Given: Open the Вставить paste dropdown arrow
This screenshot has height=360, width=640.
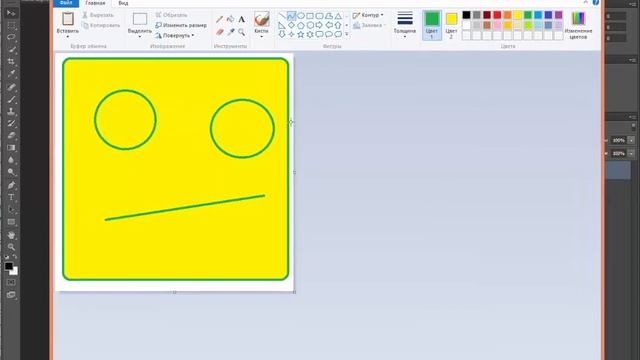Looking at the screenshot, I should [68, 37].
